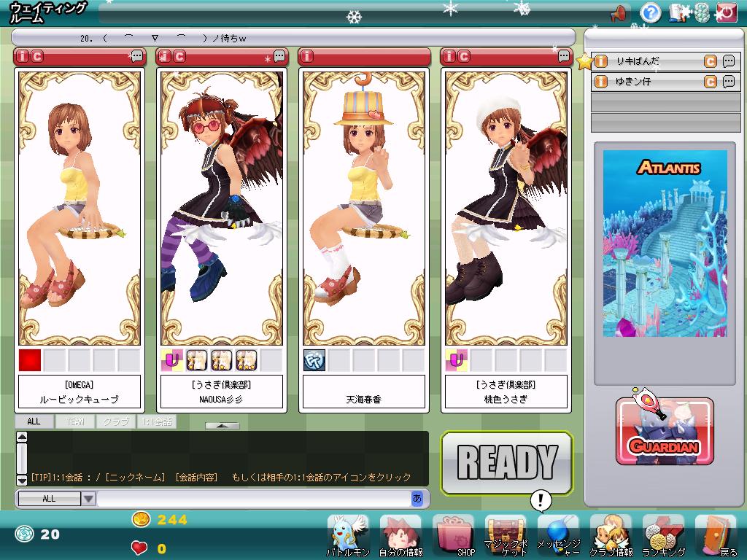Open the Messenger icon

click(558, 536)
